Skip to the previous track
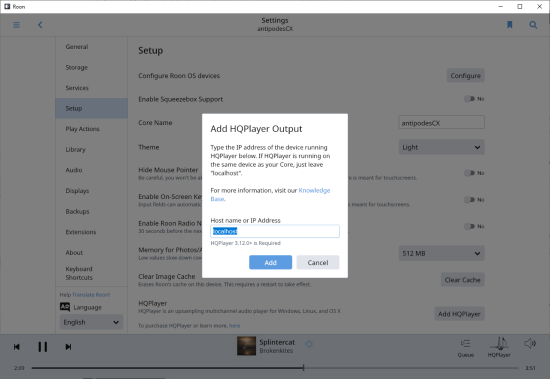 pyautogui.click(x=16, y=347)
